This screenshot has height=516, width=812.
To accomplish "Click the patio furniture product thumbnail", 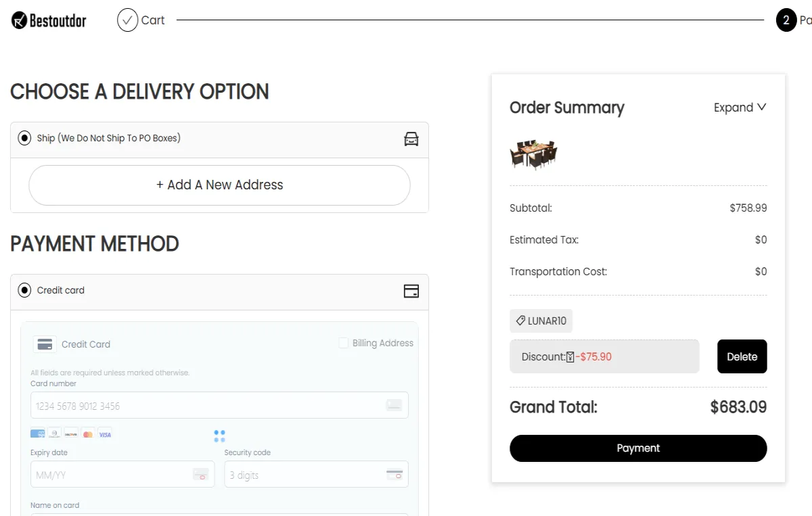I will tap(533, 154).
